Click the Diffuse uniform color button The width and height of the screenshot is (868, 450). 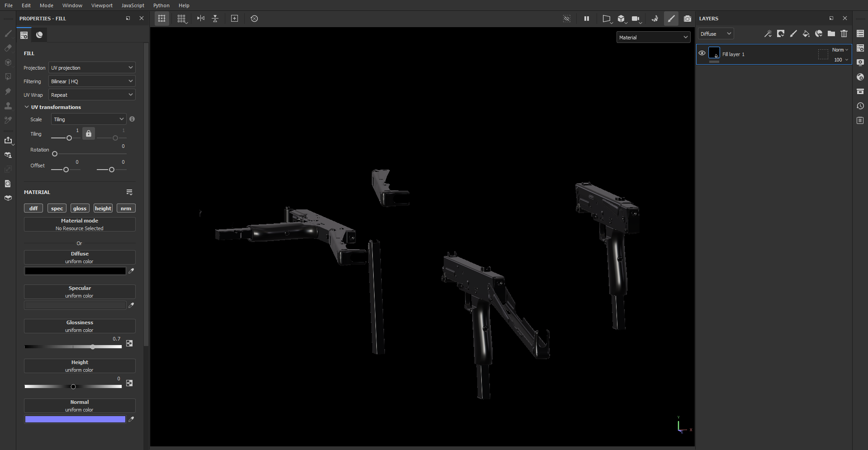click(80, 257)
